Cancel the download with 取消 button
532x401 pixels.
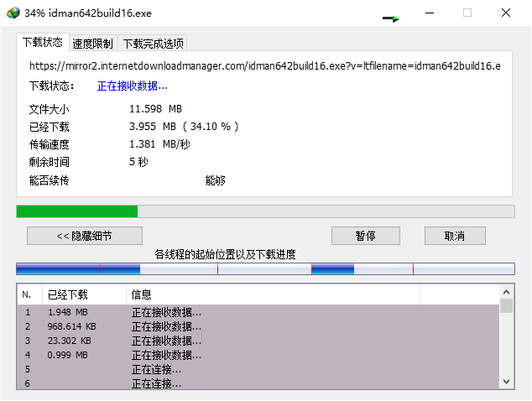[455, 236]
